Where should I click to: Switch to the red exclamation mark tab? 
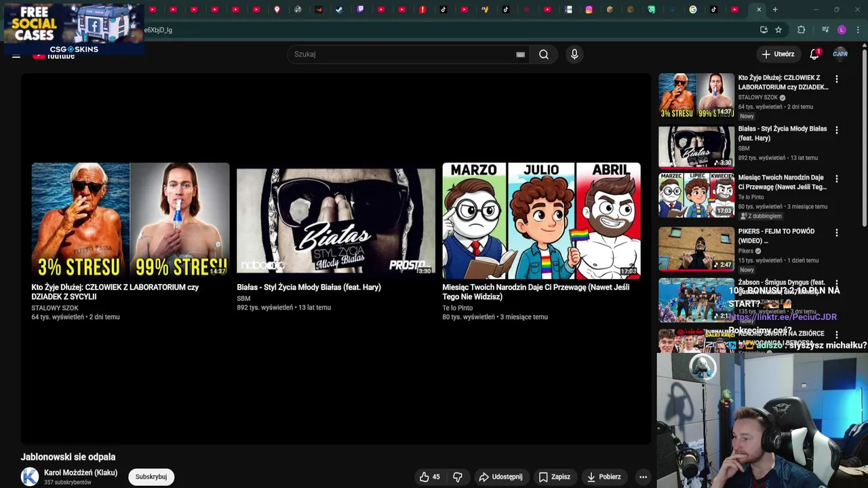(x=422, y=9)
